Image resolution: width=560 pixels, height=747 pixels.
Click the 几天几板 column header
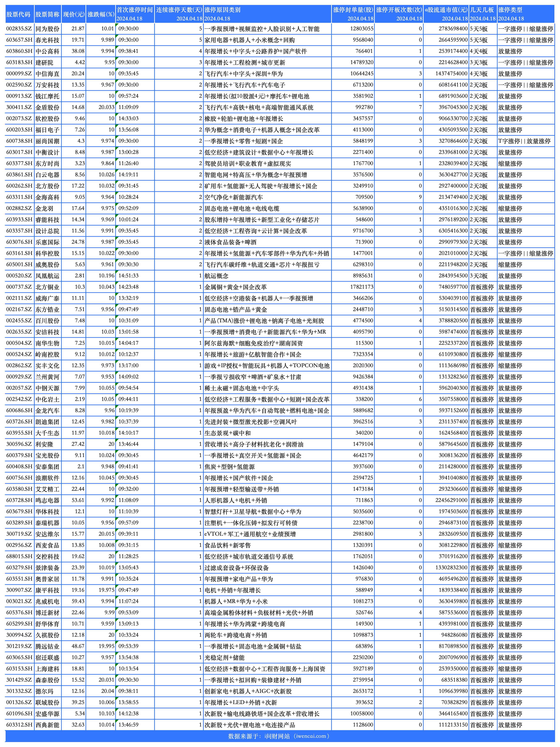(483, 14)
